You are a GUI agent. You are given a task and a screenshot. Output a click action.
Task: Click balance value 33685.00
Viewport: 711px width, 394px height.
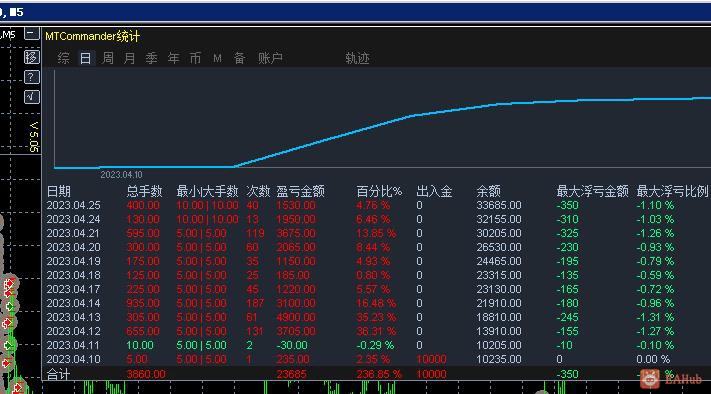pos(499,205)
